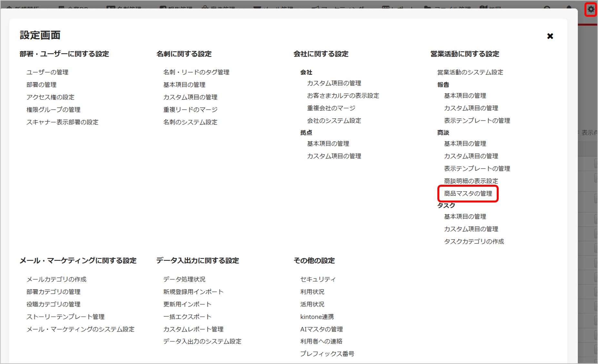The height and width of the screenshot is (364, 598).
Task: Open プレフィックス番号 link
Action: pos(327,354)
